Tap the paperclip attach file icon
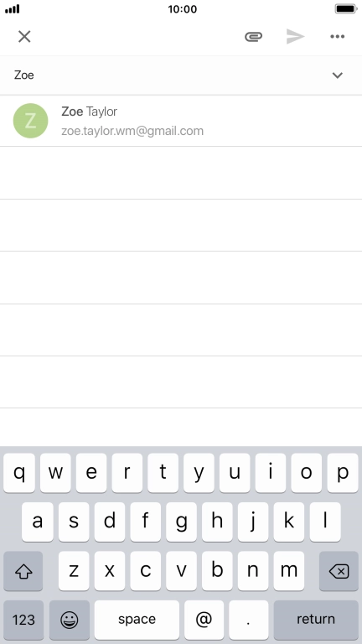 (x=253, y=37)
